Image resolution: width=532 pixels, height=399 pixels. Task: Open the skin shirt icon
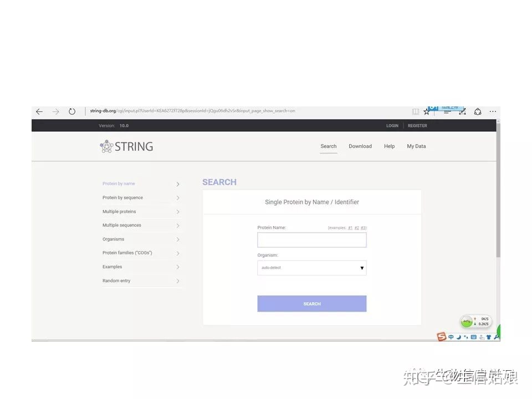(x=489, y=337)
